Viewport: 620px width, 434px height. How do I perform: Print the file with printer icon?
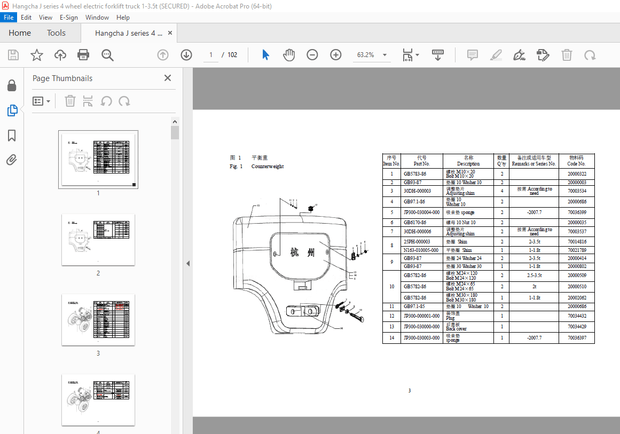tap(83, 55)
